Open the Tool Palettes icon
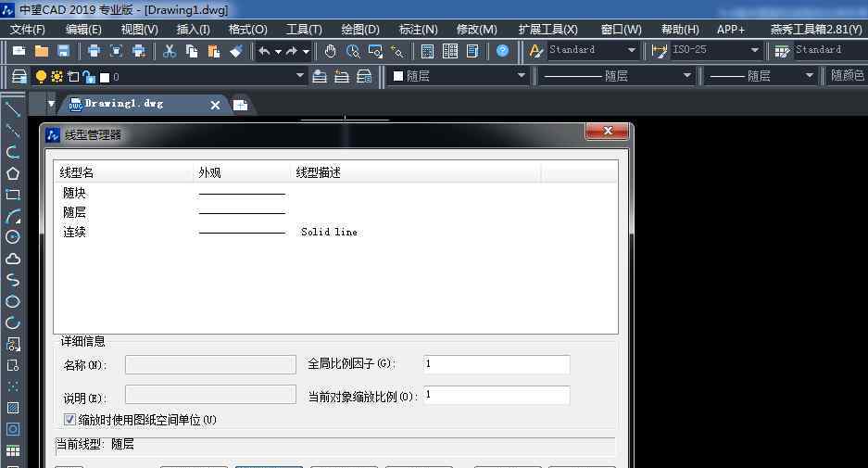Viewport: 868px width, 468px height. pos(472,51)
